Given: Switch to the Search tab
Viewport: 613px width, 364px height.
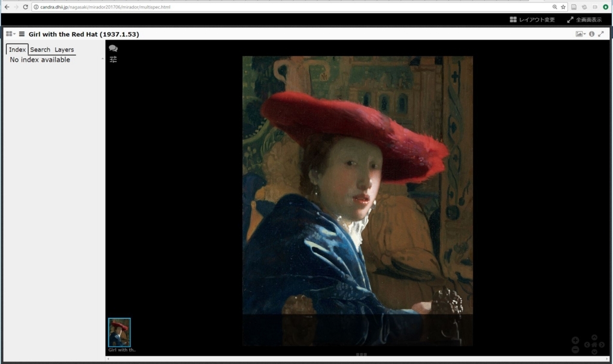Looking at the screenshot, I should (40, 50).
